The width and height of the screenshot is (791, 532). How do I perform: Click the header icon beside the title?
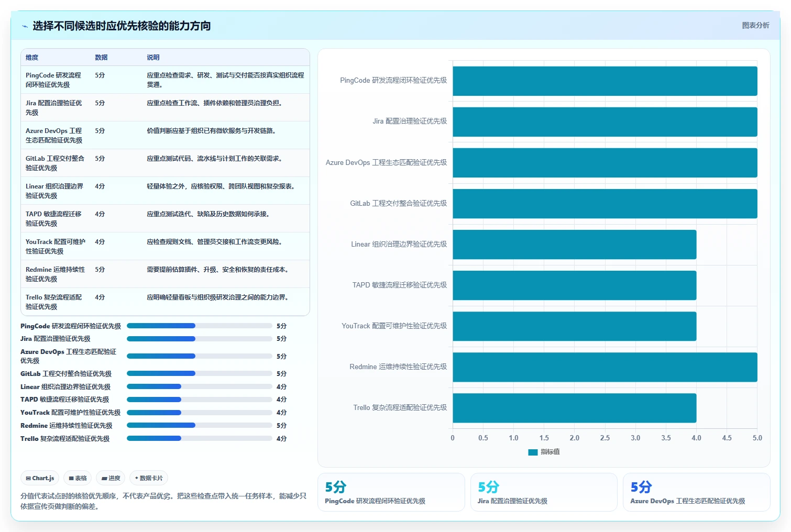25,26
